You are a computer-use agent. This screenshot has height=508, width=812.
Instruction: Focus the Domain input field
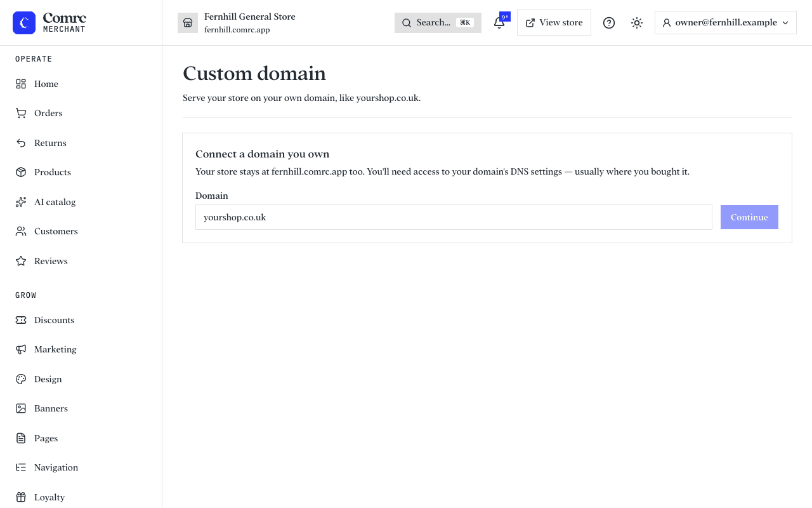coord(454,217)
